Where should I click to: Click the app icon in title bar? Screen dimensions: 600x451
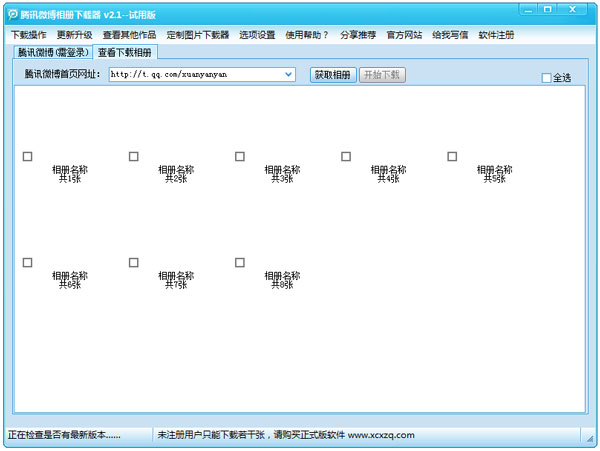pyautogui.click(x=13, y=15)
